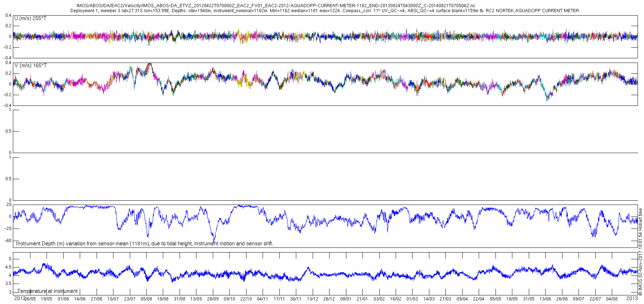Click the NetCDF file path title line
Viewport: 644px width, 304px height.
(276, 6)
